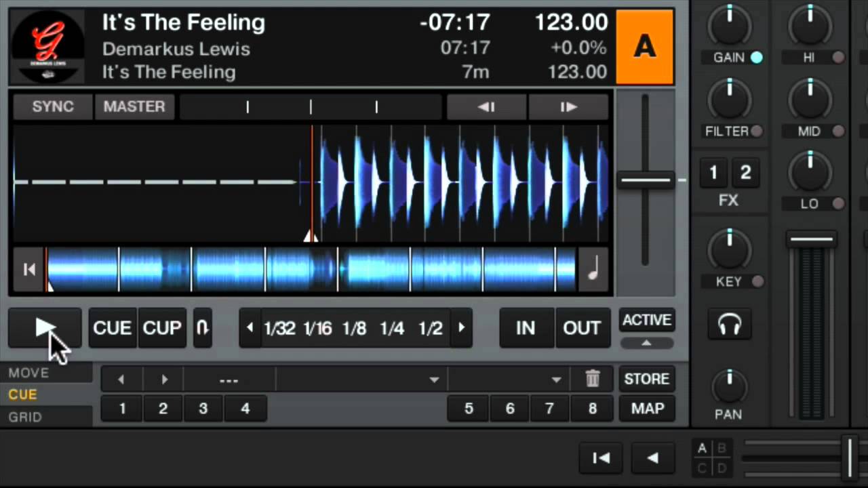Click the HI EQ knob
The image size is (868, 488).
809,26
